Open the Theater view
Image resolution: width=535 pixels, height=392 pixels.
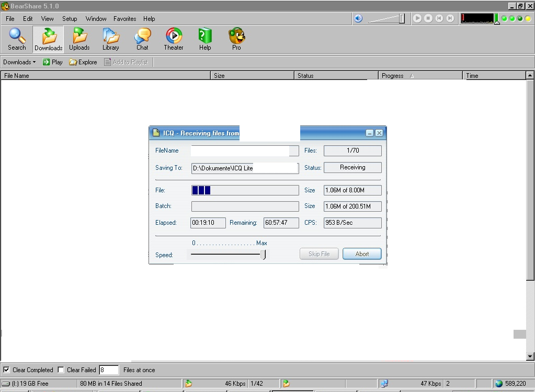(x=173, y=39)
